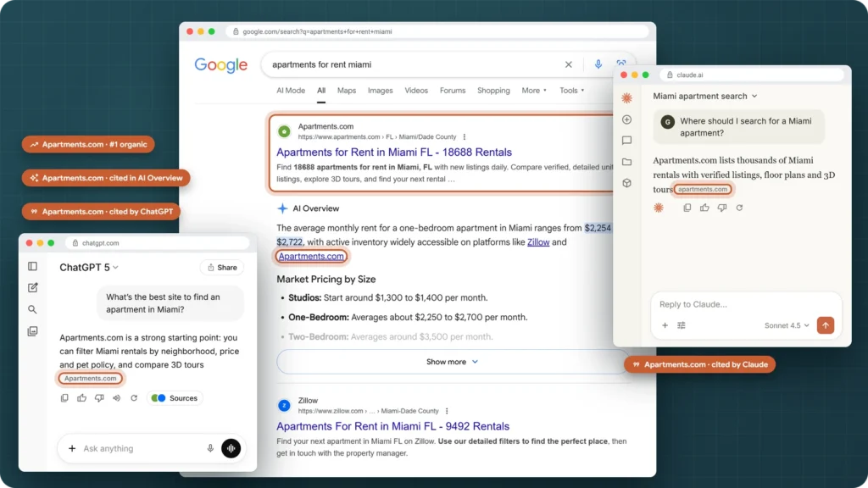868x488 pixels.
Task: Follow Apartments.com link in AI Overview
Action: point(311,256)
